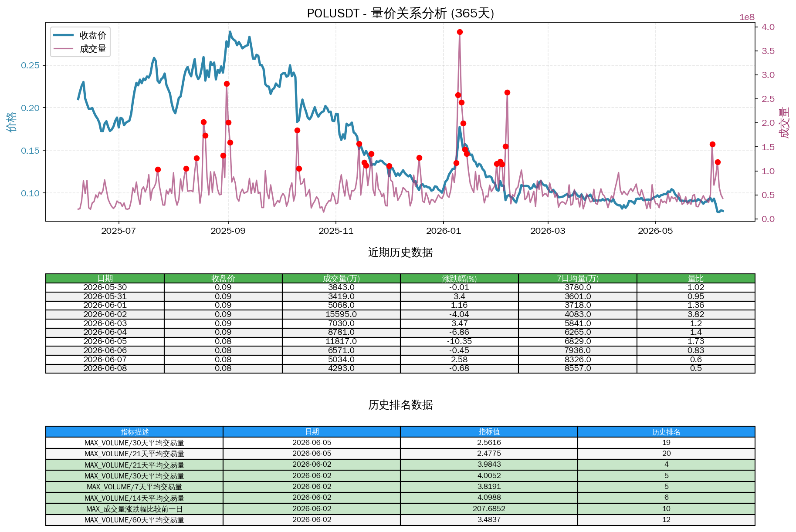Click the MAX_VOLUME/60天平均交易量 row label

[x=135, y=520]
